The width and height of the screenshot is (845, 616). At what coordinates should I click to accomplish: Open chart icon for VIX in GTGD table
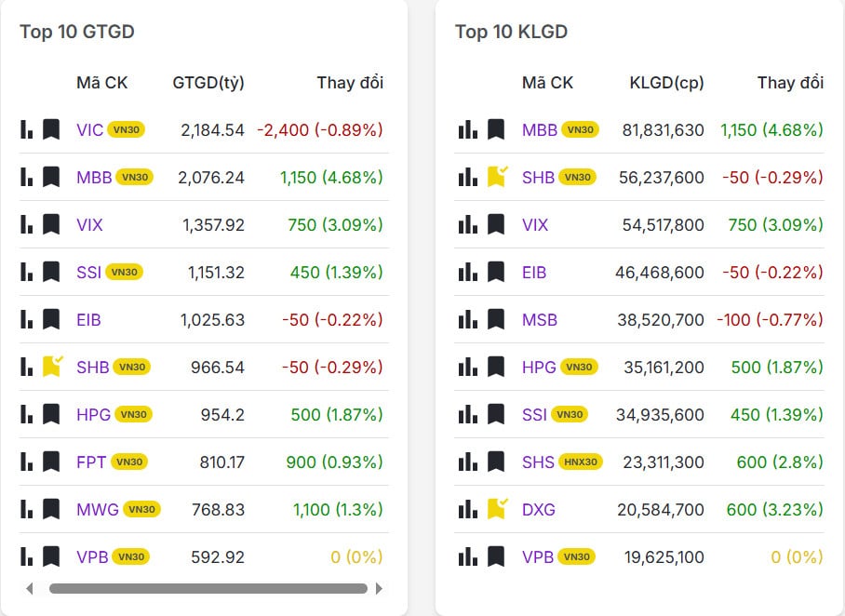(x=27, y=224)
